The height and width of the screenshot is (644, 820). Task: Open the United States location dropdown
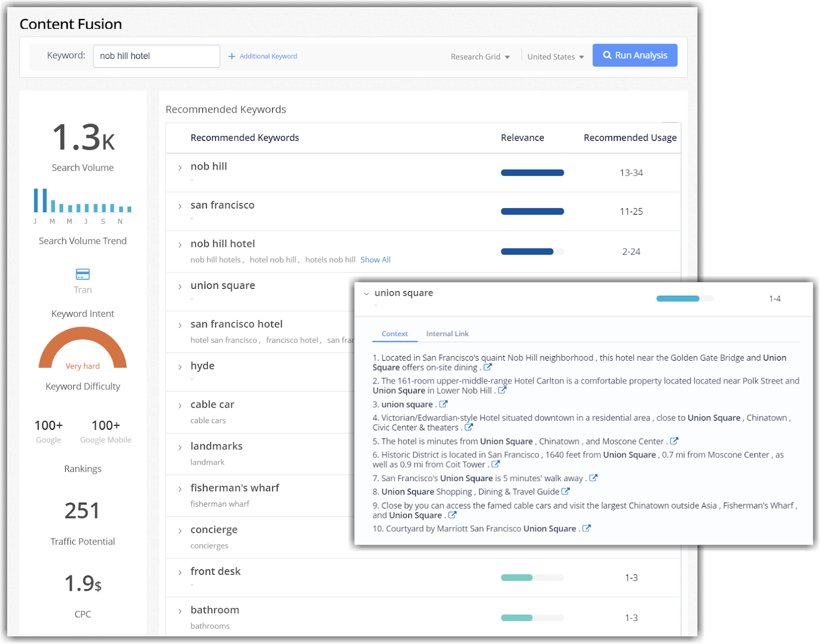coord(555,56)
